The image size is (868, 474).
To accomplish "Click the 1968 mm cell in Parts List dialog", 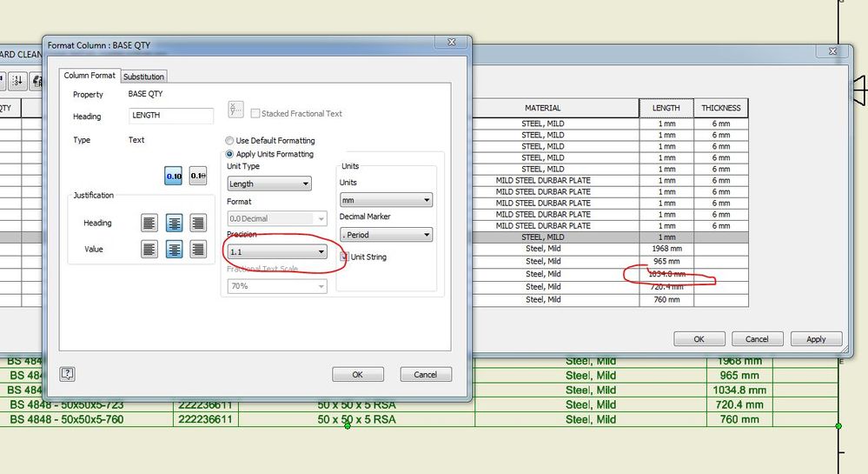I will (x=666, y=249).
